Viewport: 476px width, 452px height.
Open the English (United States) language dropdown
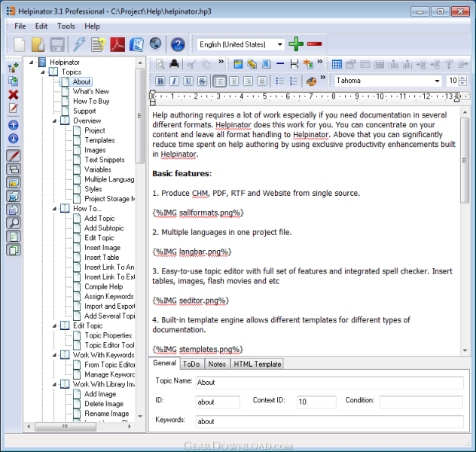[280, 44]
